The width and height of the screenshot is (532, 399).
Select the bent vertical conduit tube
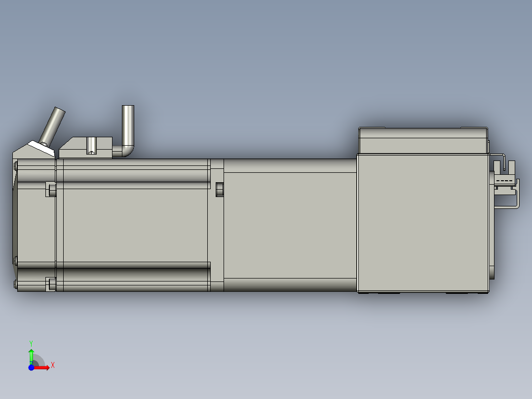[128, 123]
